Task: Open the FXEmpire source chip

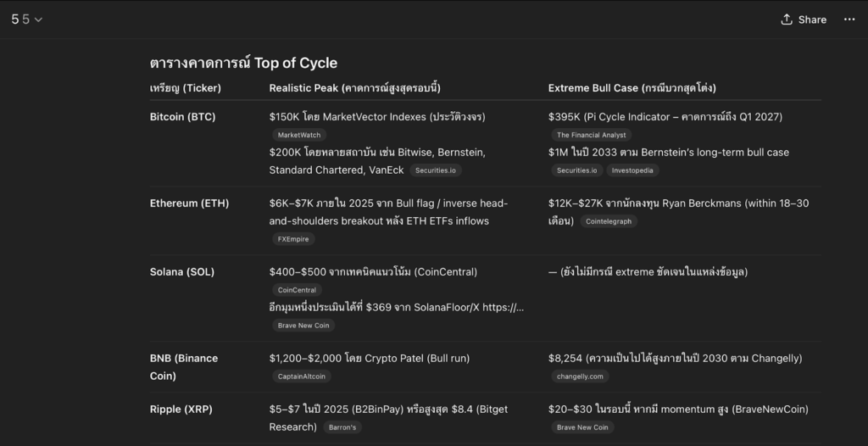Action: pyautogui.click(x=292, y=239)
